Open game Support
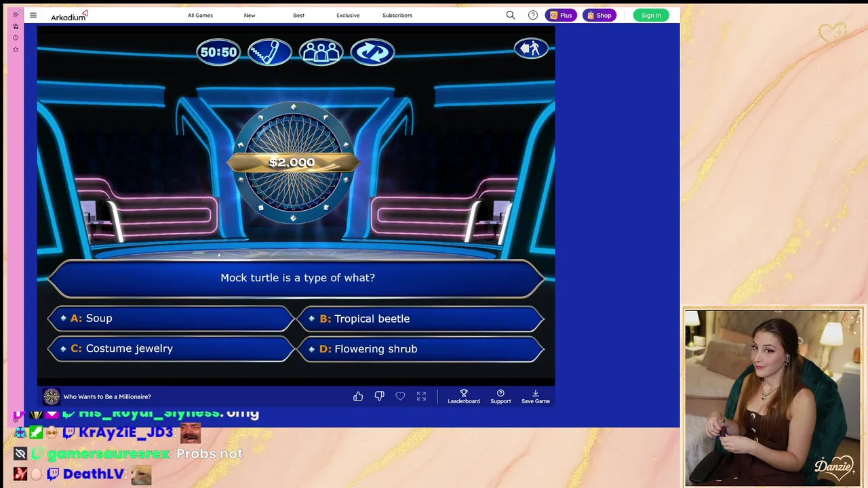 pyautogui.click(x=500, y=396)
